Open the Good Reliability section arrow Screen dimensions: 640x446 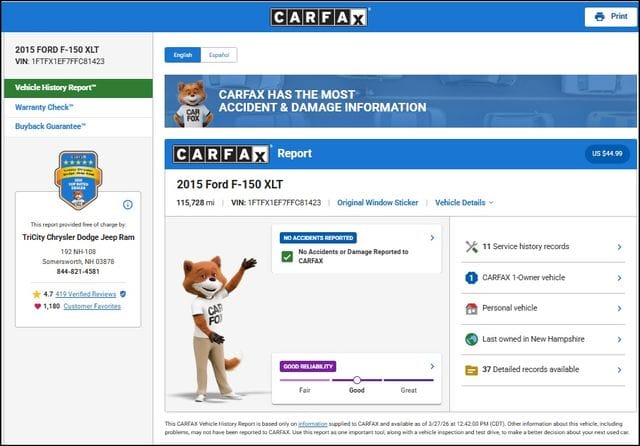tap(431, 366)
